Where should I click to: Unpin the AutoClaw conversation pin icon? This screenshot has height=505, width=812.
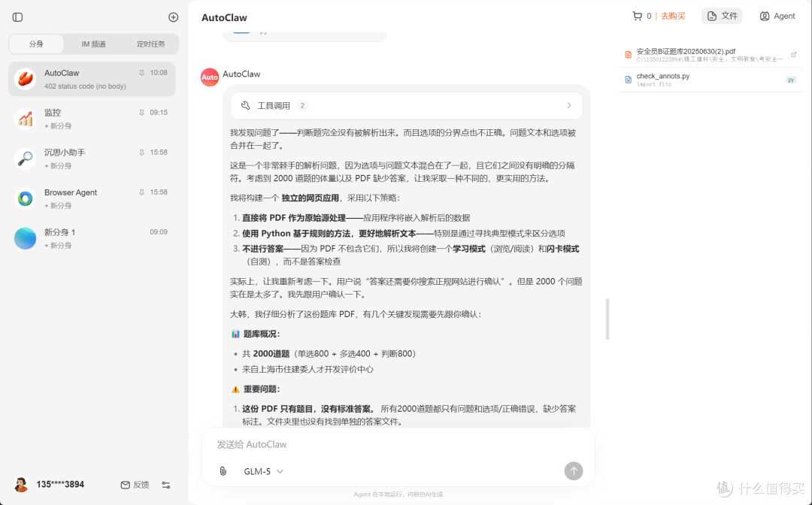(141, 73)
